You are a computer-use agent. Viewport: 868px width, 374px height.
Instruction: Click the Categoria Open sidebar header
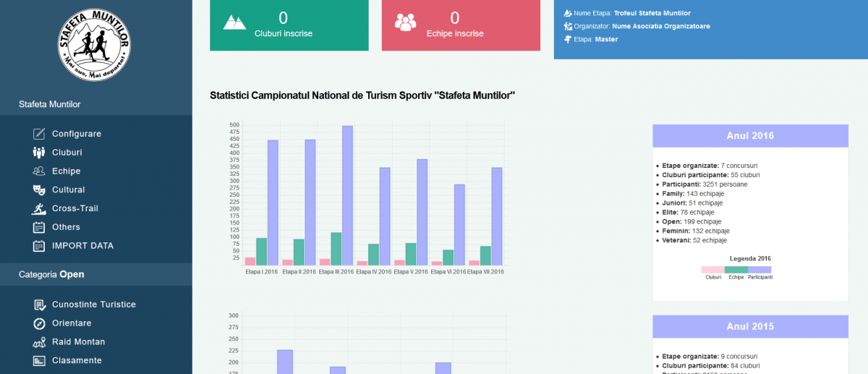[x=96, y=275]
